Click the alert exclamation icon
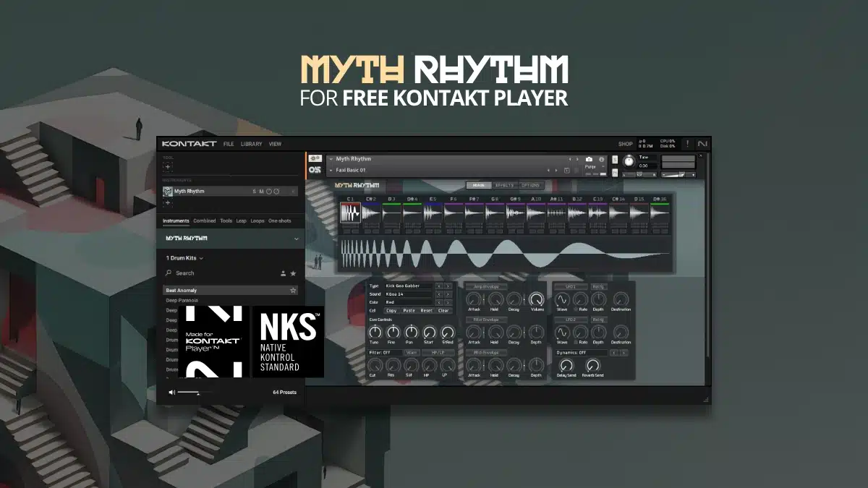The height and width of the screenshot is (488, 868). tap(687, 144)
